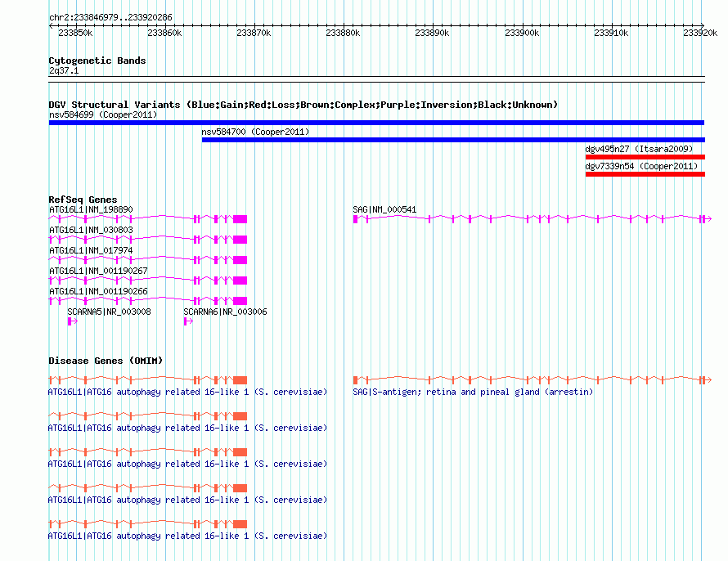
Task: Click the SCARNA5 small gene arrow glyph
Action: click(73, 321)
